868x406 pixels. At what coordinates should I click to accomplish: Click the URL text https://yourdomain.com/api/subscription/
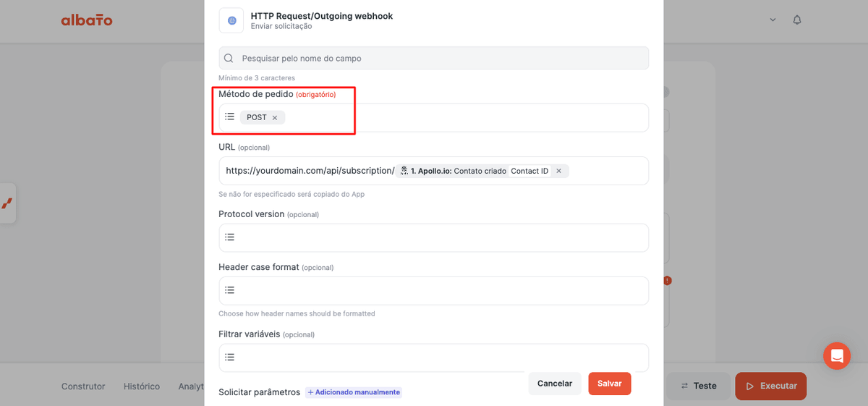coord(310,171)
